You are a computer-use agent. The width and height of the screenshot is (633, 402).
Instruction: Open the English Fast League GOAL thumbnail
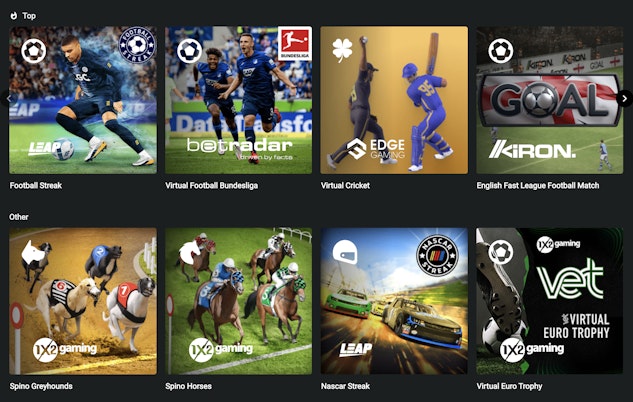pyautogui.click(x=549, y=100)
